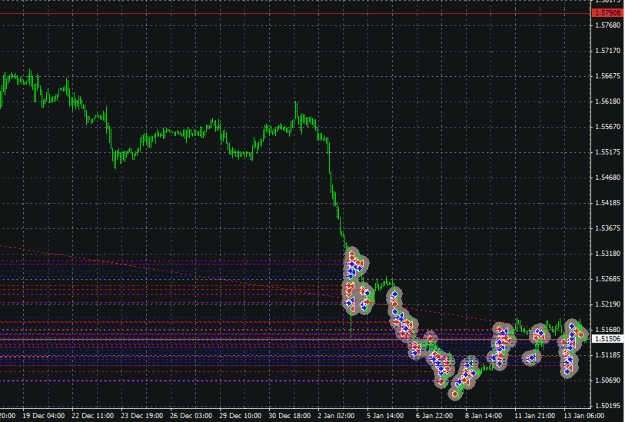
Task: Click the 22 Dec 11:00 time label
Action: [x=93, y=415]
